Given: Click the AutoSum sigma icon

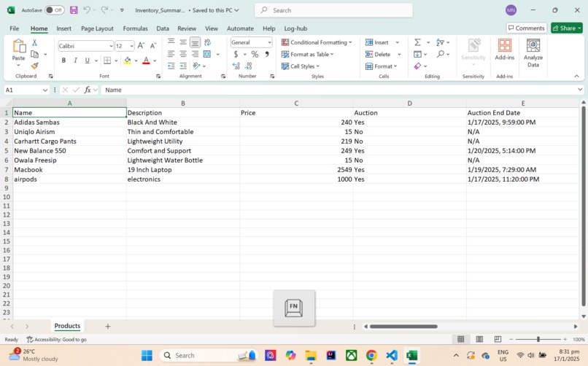Looking at the screenshot, I should click(x=417, y=42).
